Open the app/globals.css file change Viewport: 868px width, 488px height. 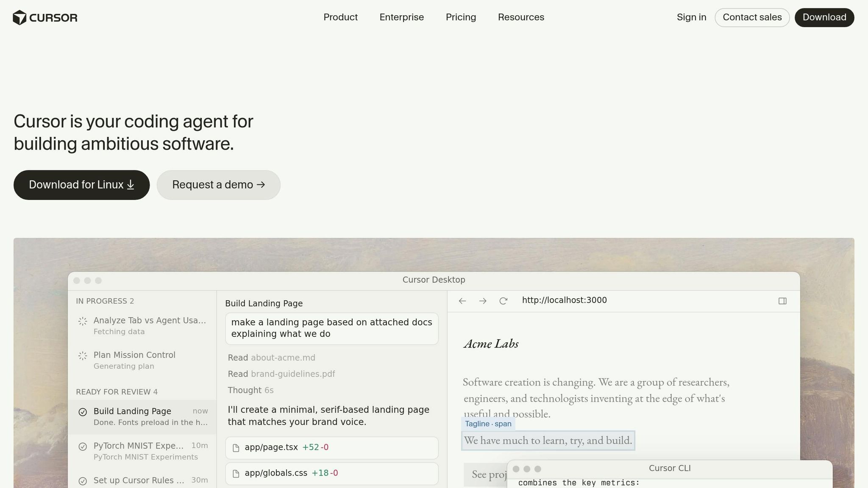(x=332, y=474)
